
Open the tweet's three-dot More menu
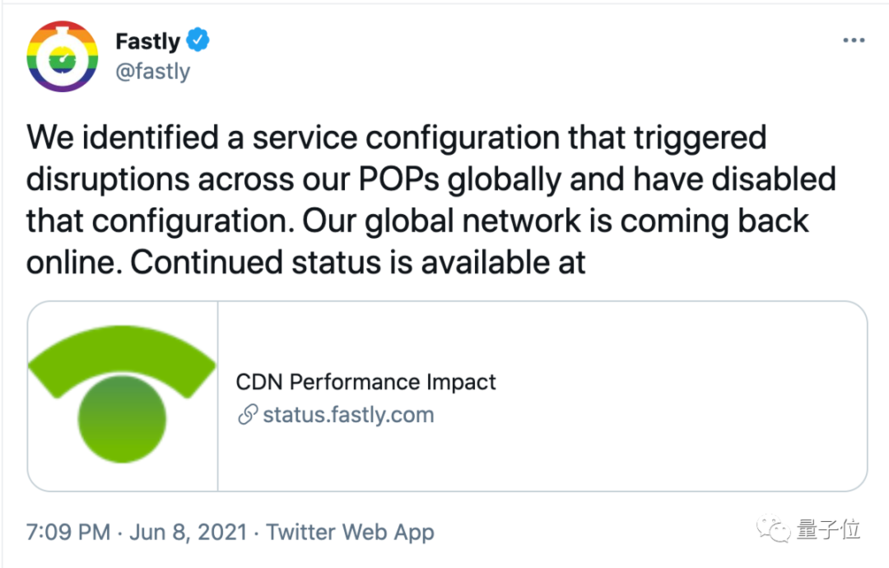coord(853,41)
